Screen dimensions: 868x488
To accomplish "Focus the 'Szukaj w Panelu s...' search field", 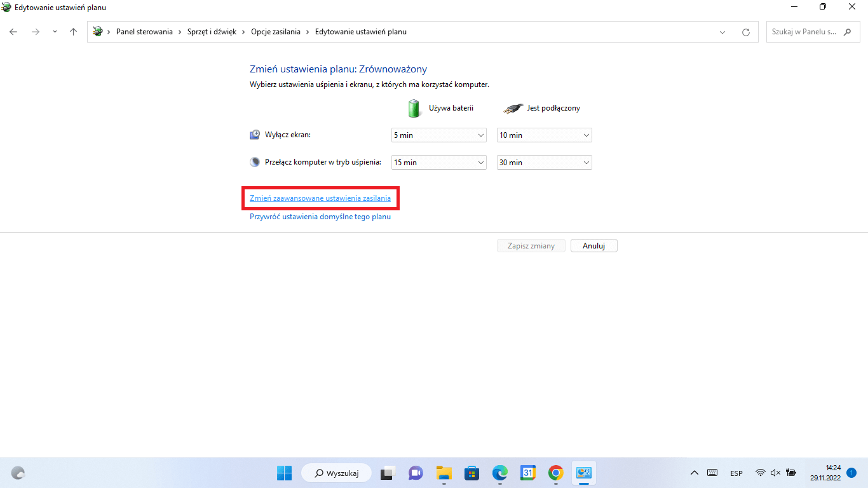I will pyautogui.click(x=813, y=32).
